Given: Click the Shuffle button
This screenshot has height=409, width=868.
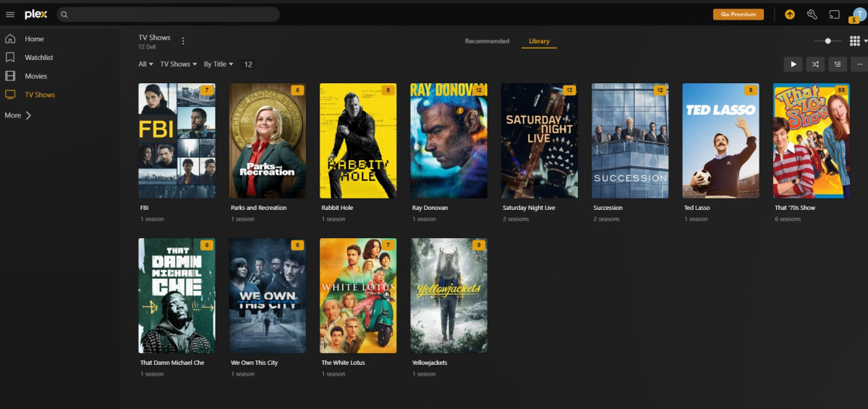Looking at the screenshot, I should coord(815,64).
